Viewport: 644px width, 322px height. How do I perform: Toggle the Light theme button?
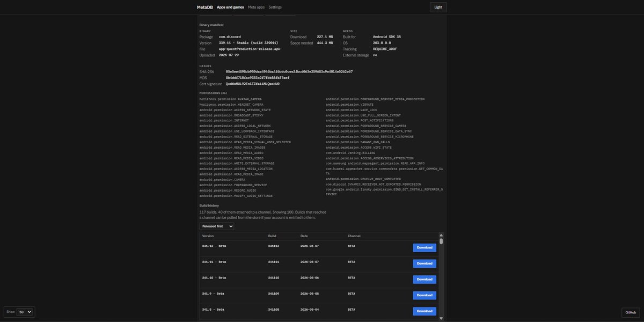(x=438, y=7)
